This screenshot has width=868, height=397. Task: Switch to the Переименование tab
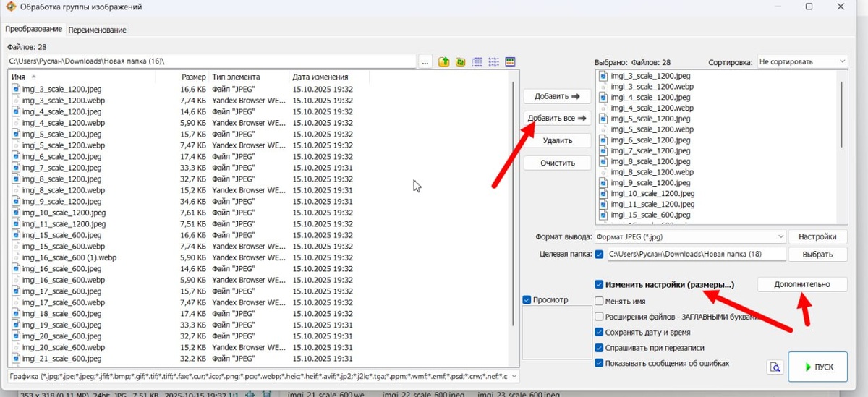(98, 30)
